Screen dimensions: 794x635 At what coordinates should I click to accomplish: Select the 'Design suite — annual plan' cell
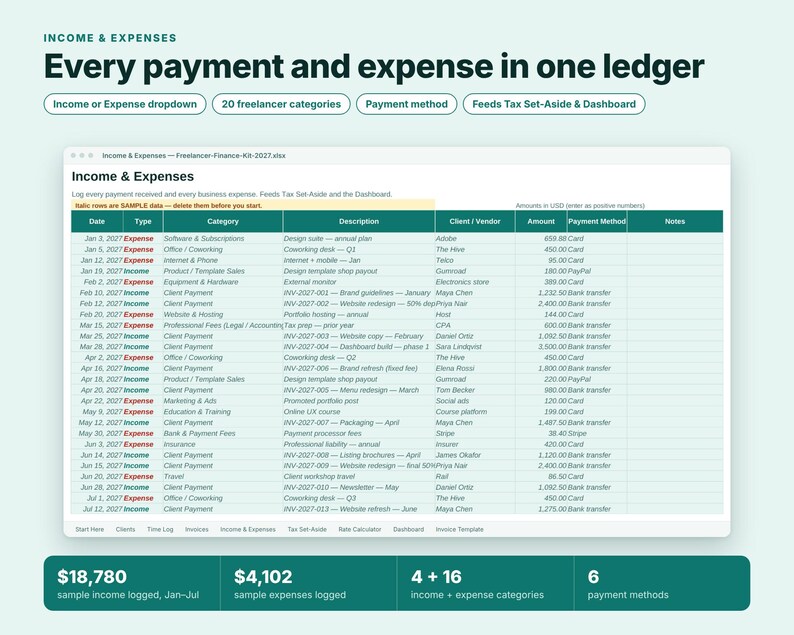click(359, 239)
